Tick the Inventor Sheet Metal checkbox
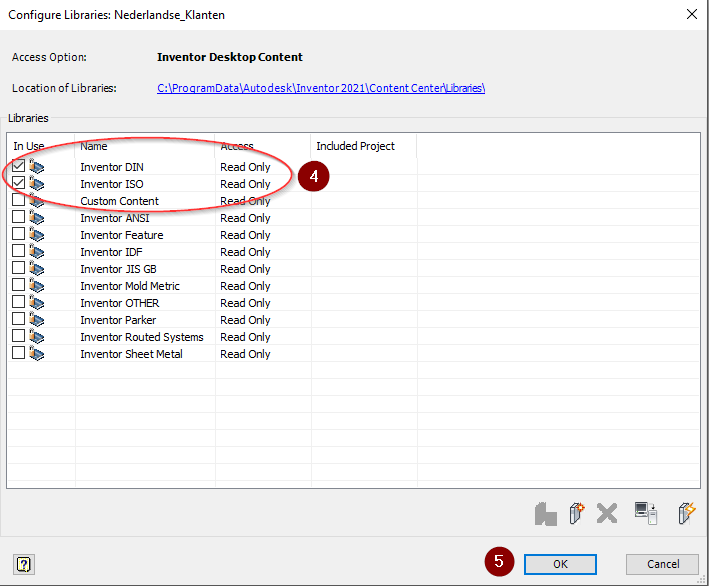This screenshot has width=709, height=586. tap(19, 353)
